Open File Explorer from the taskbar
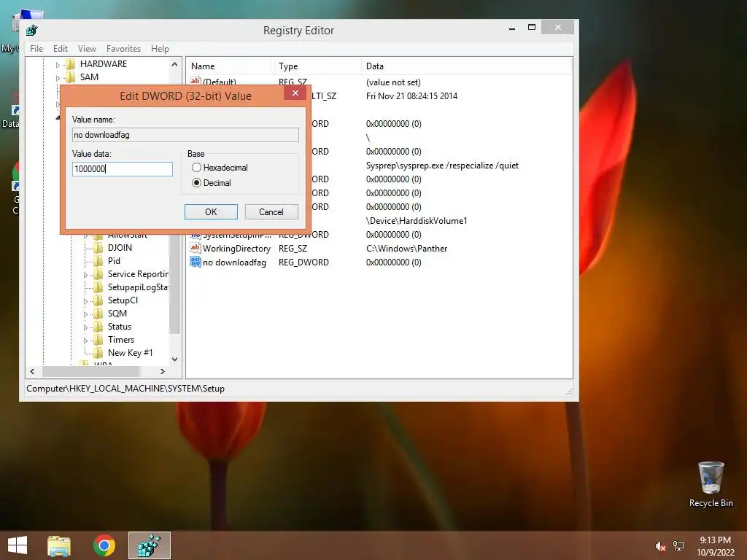Image resolution: width=747 pixels, height=560 pixels. click(x=59, y=545)
